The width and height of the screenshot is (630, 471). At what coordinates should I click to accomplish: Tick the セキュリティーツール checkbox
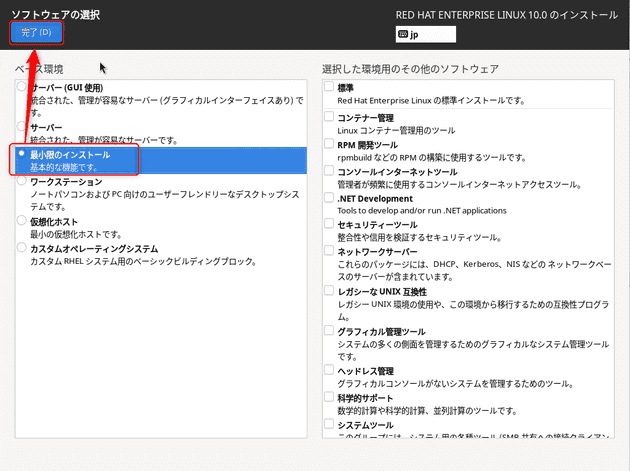pyautogui.click(x=329, y=223)
